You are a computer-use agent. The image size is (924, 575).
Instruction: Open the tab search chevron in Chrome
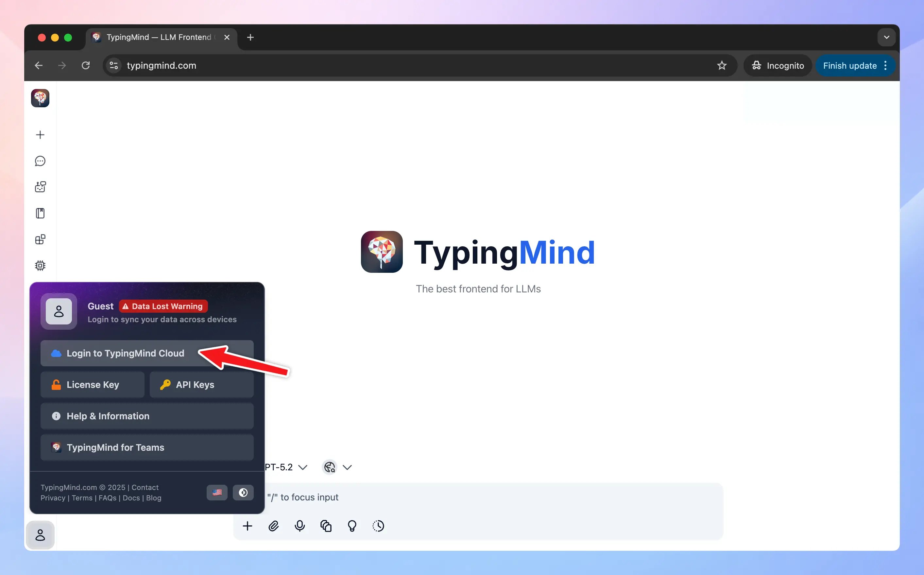tap(886, 37)
